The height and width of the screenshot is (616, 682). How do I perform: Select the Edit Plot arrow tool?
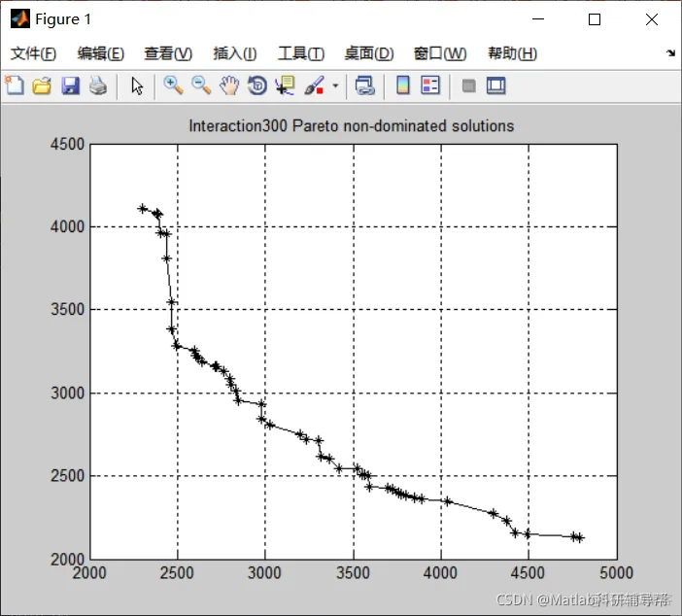(137, 86)
